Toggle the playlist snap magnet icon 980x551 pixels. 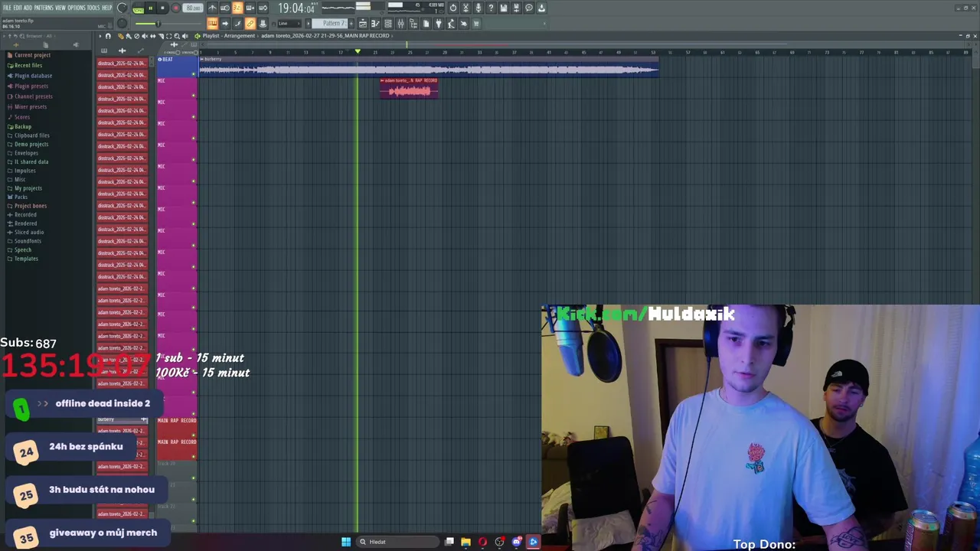(108, 36)
